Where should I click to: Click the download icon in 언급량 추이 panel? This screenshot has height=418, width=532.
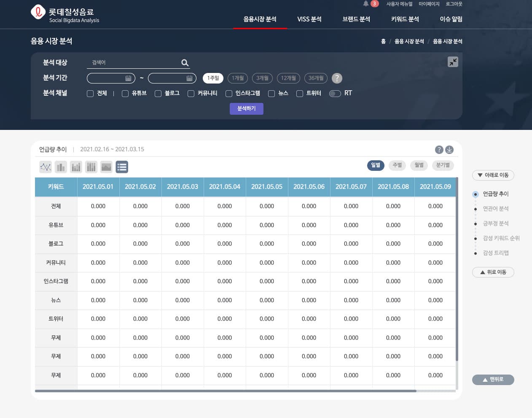pyautogui.click(x=449, y=150)
